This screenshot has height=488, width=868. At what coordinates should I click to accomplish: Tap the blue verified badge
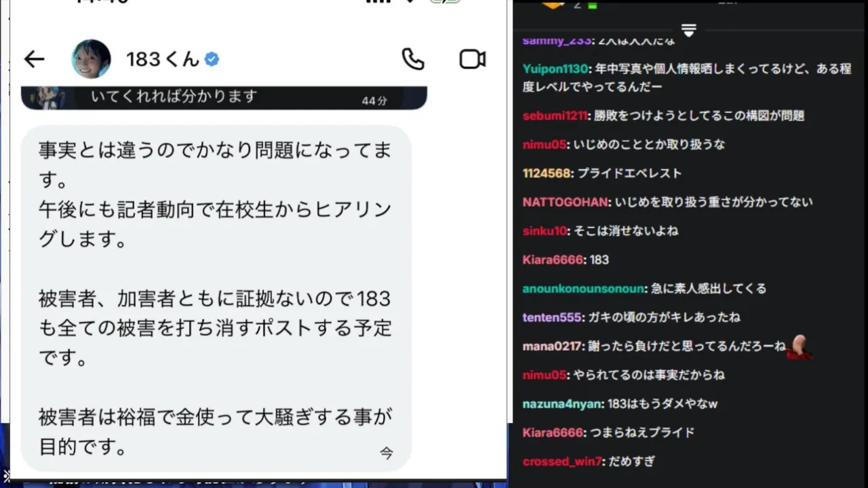click(212, 60)
